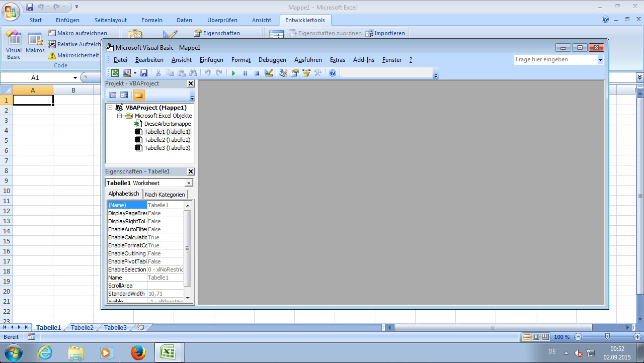
Task: Open the Name Box dropdown arrow in Excel
Action: pyautogui.click(x=75, y=78)
